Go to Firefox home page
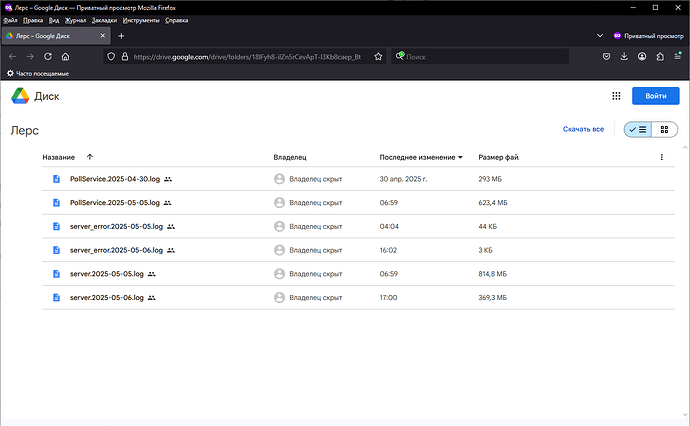Screen dimensions: 690x426 click(x=66, y=56)
